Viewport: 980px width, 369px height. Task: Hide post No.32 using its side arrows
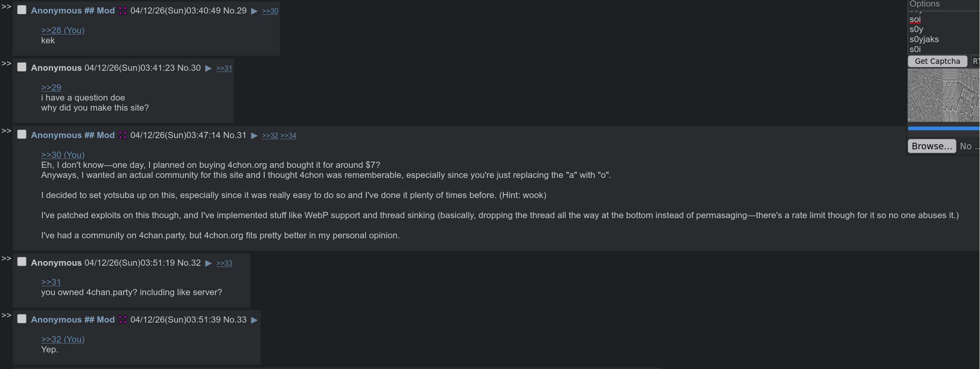6,258
